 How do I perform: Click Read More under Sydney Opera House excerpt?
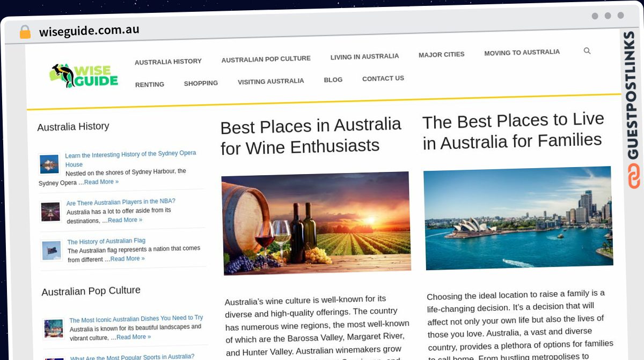tap(101, 182)
